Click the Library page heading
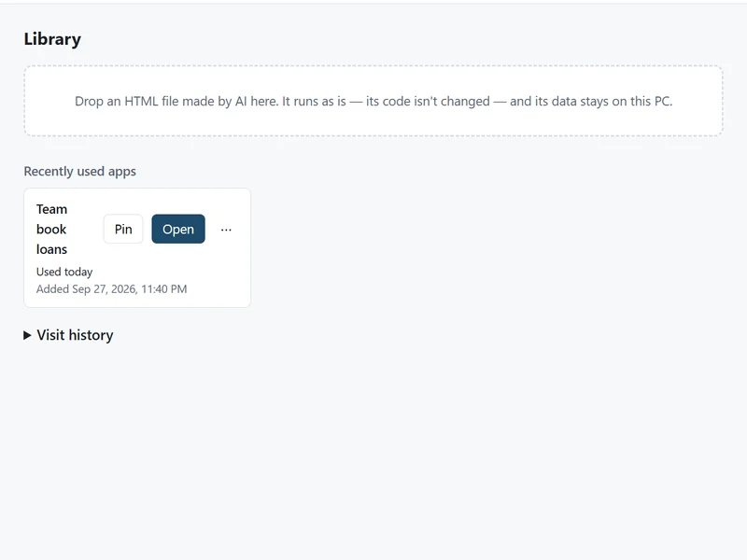Screen dimensions: 747x560 pos(52,39)
